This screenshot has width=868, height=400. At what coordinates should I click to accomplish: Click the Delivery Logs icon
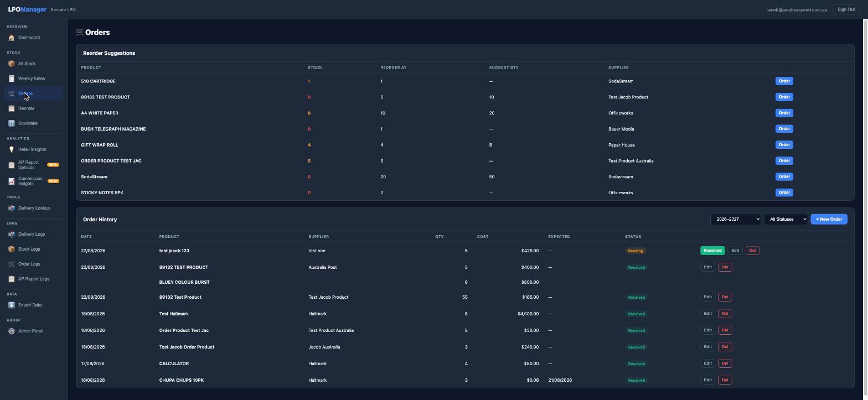click(12, 234)
